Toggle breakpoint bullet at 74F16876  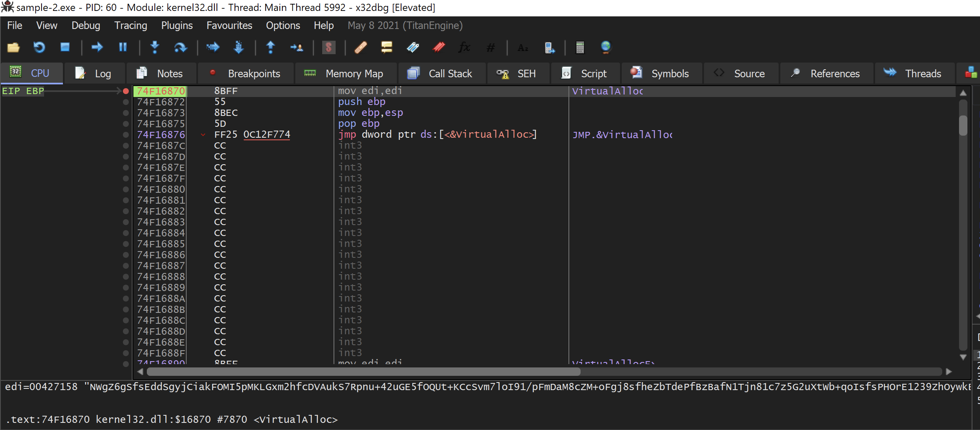pyautogui.click(x=125, y=135)
